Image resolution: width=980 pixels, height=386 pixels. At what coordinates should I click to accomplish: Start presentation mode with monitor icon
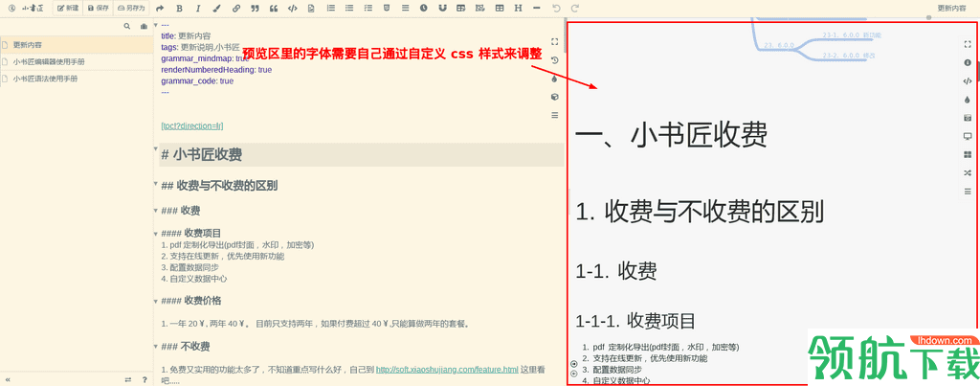(968, 136)
